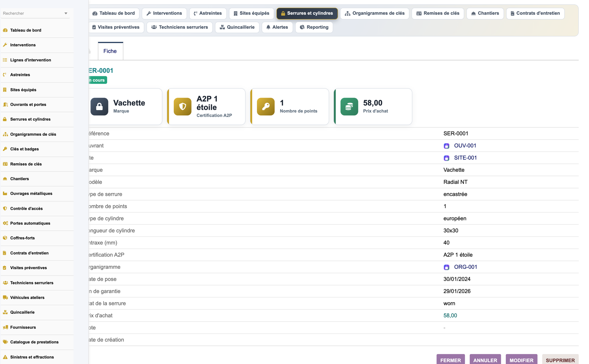Click the truck icon for Véhicules ateliers
This screenshot has width=589, height=364.
(x=5, y=297)
